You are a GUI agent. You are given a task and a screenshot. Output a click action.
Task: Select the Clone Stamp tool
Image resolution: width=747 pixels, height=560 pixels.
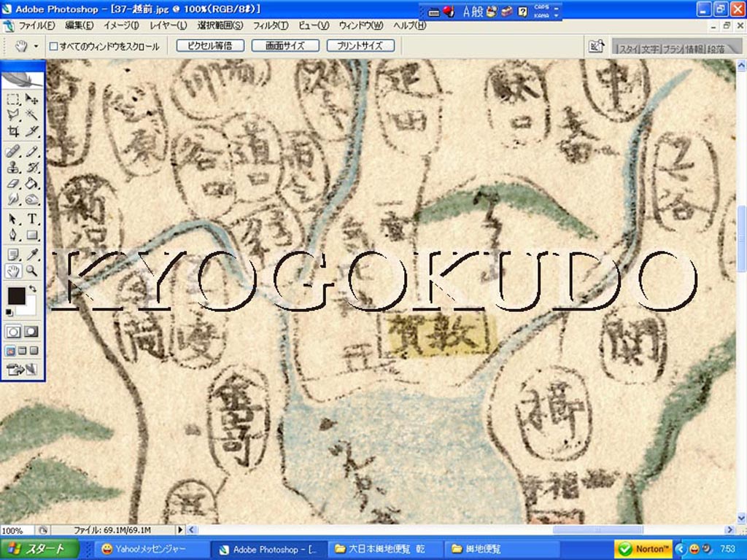[x=13, y=167]
